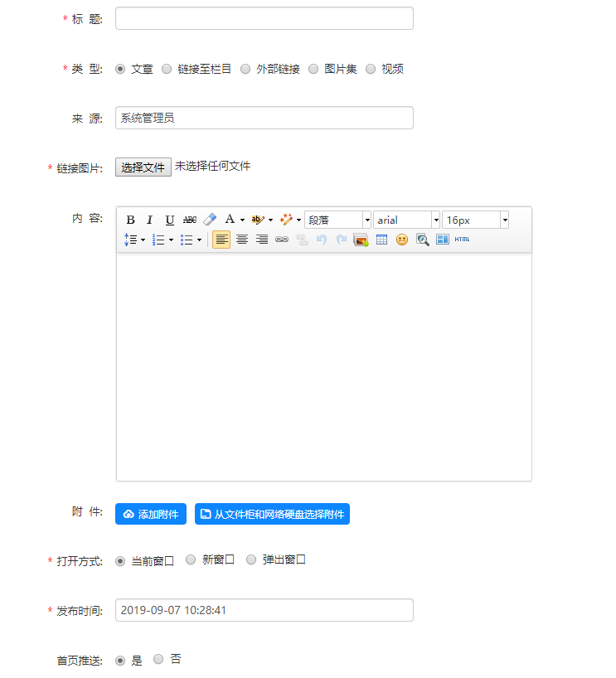
Task: Insert a table into the content
Action: coord(381,240)
